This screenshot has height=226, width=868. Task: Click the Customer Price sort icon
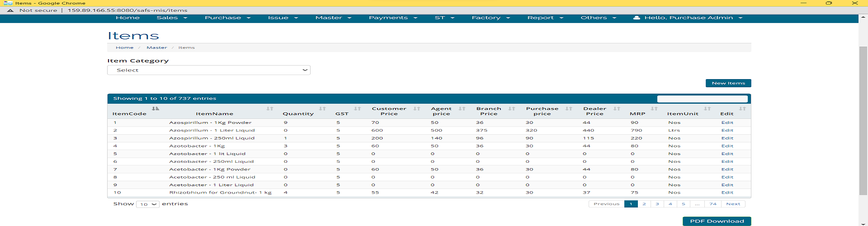tap(417, 108)
